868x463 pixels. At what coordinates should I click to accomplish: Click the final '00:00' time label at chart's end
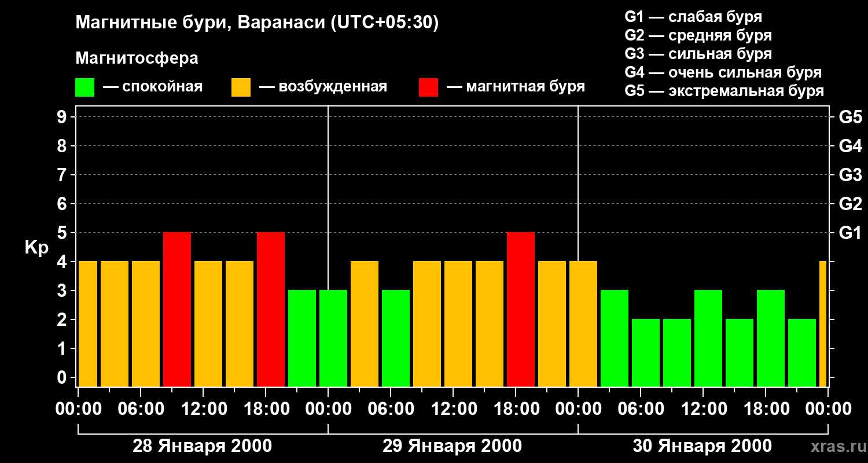[x=828, y=409]
